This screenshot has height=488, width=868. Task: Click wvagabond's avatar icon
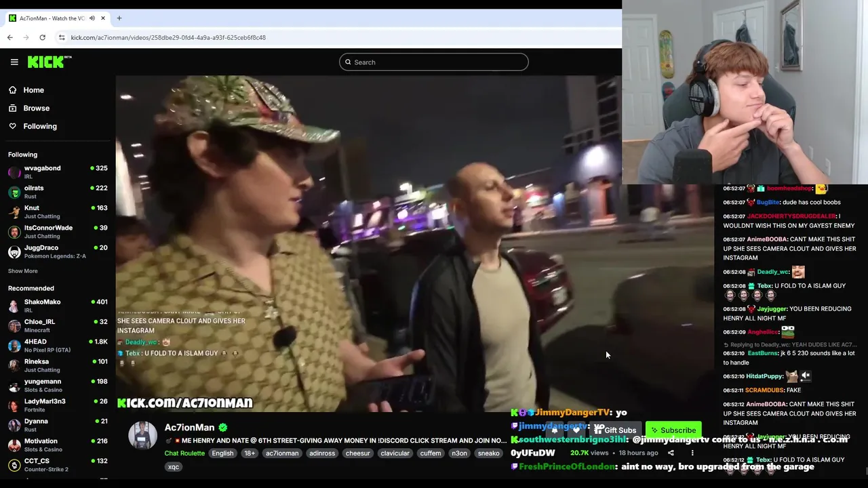tap(14, 172)
